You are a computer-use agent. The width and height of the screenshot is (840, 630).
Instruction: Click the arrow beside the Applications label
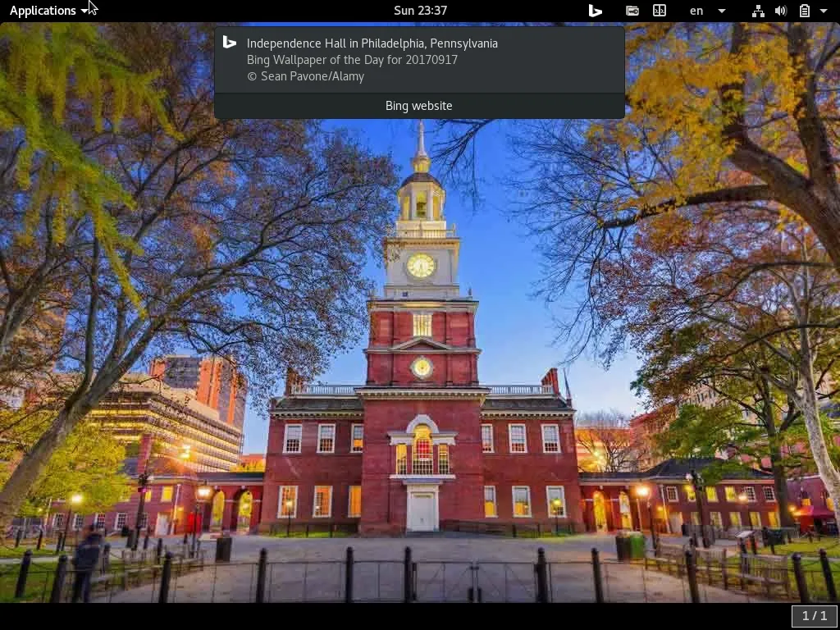point(85,11)
